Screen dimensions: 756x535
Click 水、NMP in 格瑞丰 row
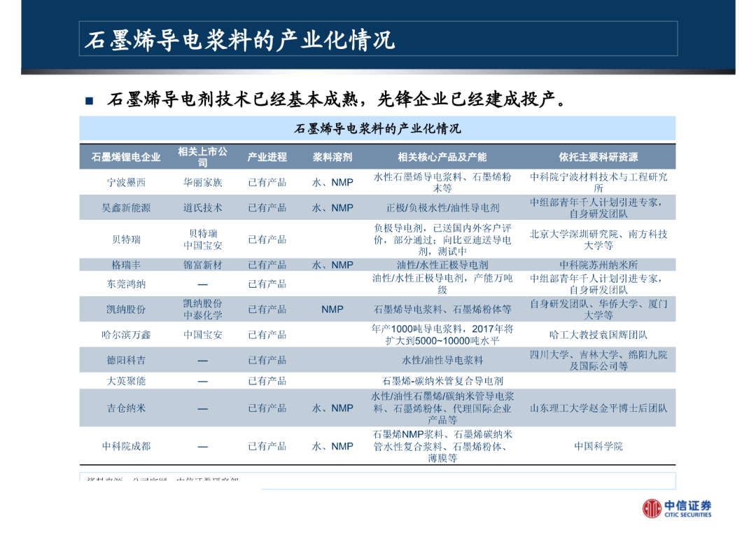pos(332,265)
